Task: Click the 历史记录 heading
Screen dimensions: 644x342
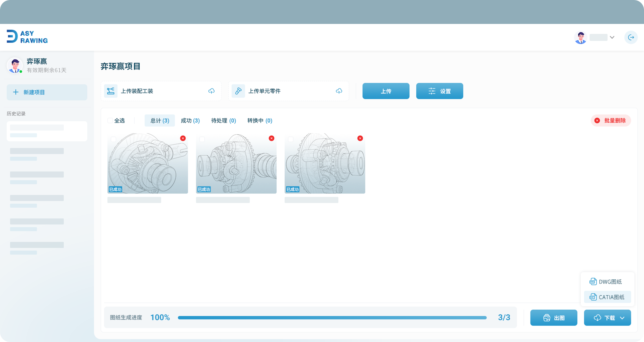Action: (x=16, y=114)
